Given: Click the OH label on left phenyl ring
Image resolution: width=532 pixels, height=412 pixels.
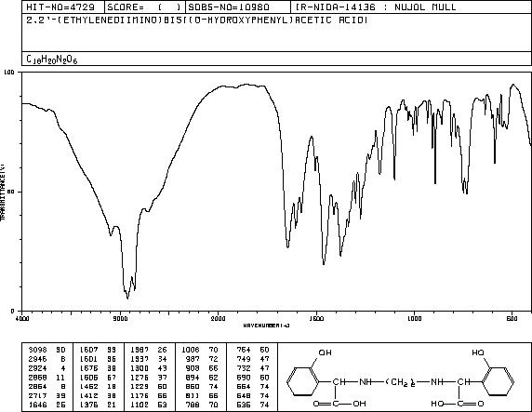Looking at the screenshot, I should [325, 352].
